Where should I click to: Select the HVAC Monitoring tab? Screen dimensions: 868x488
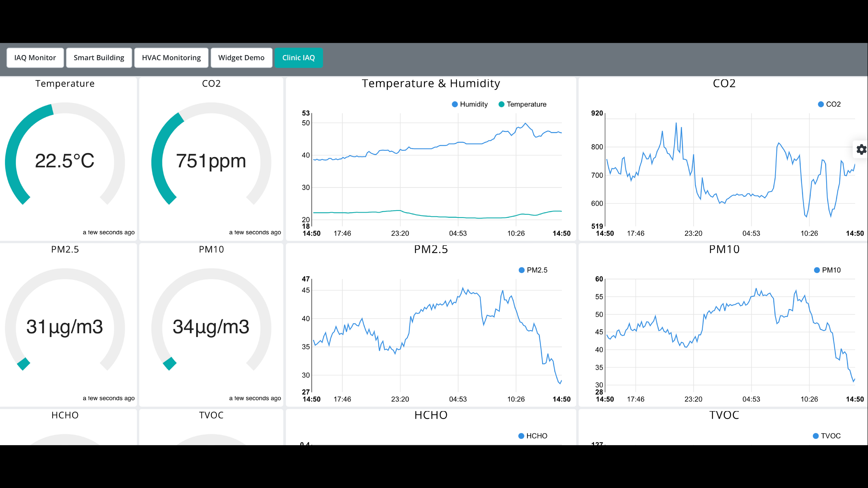(171, 58)
